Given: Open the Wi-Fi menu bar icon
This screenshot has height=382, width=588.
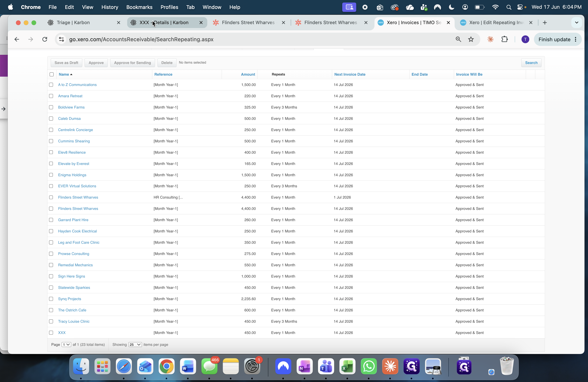Looking at the screenshot, I should [x=495, y=7].
